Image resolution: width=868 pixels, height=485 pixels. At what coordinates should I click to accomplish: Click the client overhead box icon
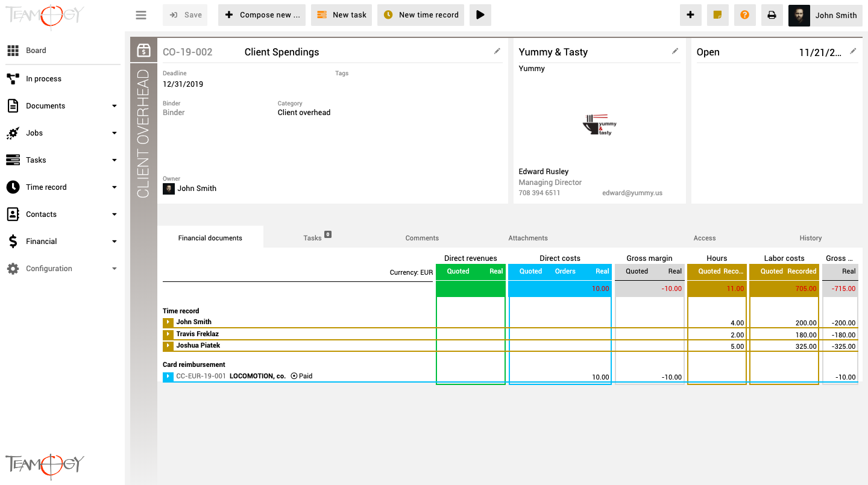coord(143,51)
